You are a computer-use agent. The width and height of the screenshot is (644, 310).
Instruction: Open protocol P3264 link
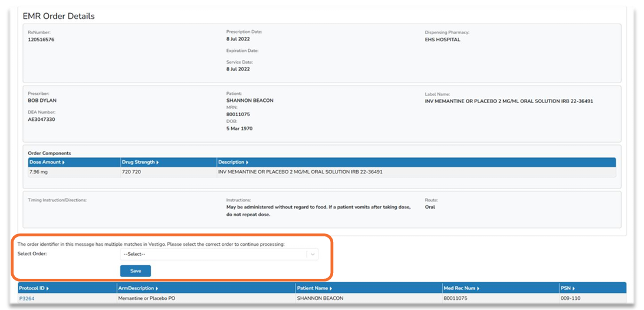coord(27,298)
